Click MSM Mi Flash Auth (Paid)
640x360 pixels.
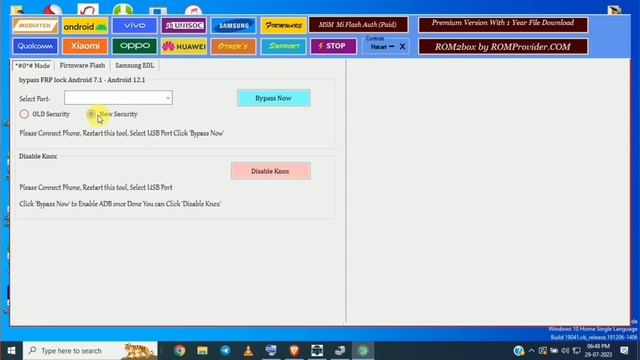click(358, 25)
